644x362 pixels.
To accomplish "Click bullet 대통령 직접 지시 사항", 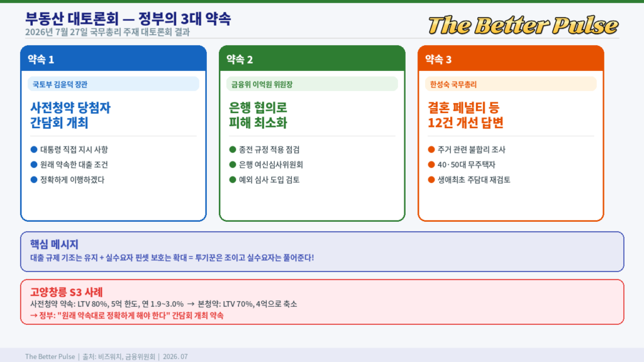I will [x=69, y=150].
